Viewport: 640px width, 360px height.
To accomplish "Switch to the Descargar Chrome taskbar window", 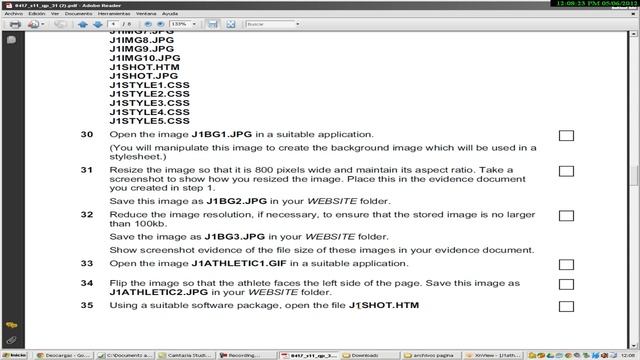I will pos(63,356).
